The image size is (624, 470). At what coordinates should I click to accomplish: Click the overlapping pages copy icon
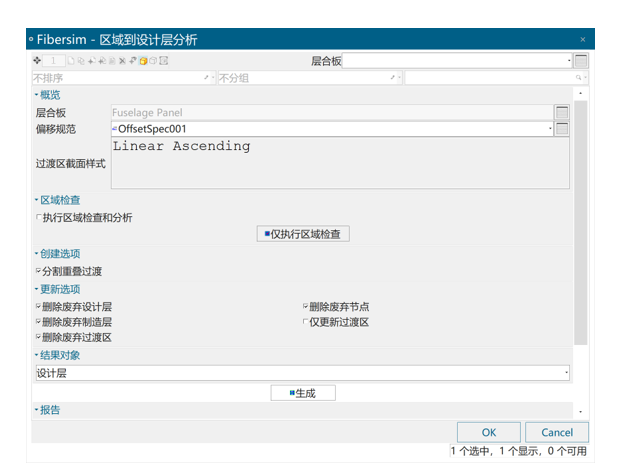coord(81,61)
